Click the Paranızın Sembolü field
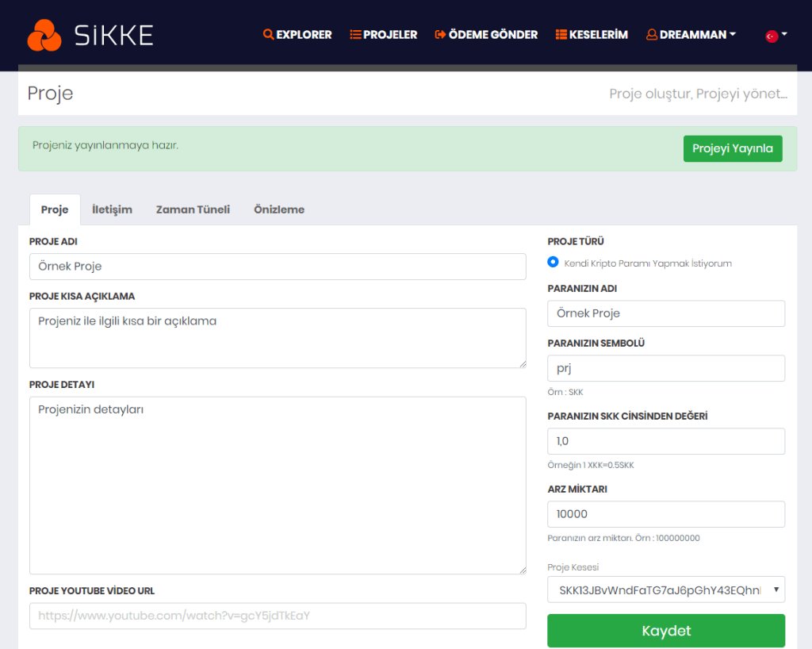Screen dimensions: 812x649 tap(665, 368)
